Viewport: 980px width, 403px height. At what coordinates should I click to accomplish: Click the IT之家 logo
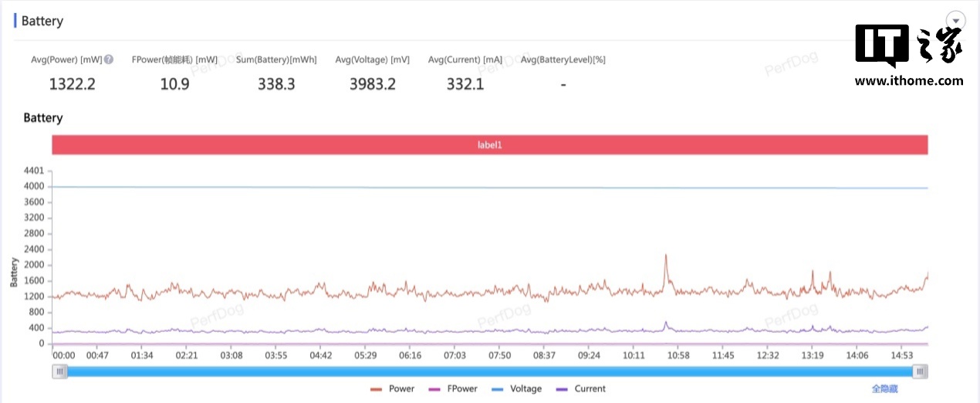908,46
